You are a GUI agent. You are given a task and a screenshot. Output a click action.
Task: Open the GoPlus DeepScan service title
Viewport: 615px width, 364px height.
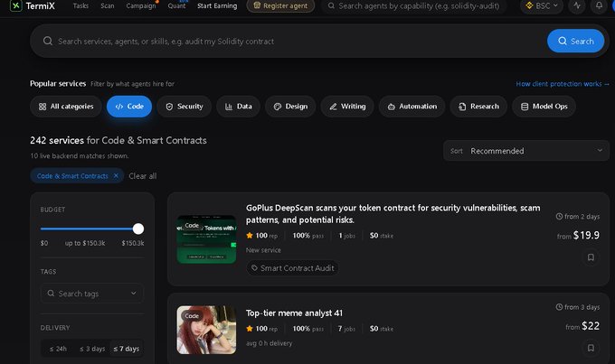(393, 213)
